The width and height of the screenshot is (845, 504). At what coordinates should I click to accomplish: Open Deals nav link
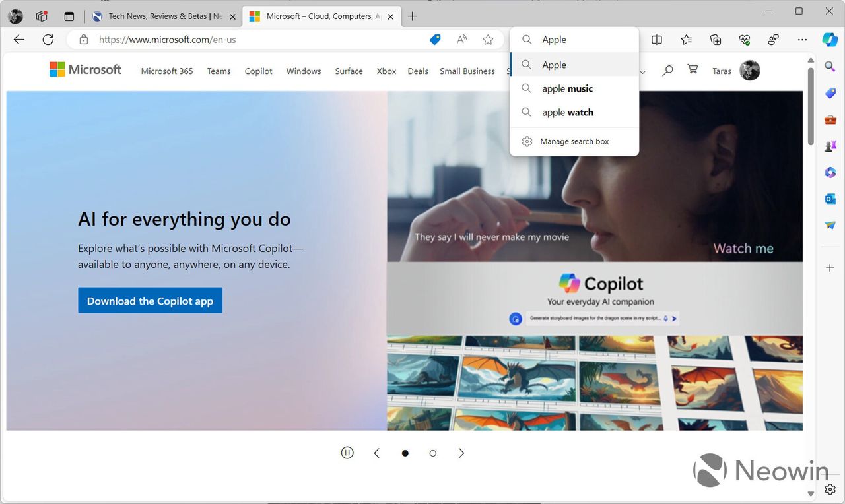tap(418, 71)
